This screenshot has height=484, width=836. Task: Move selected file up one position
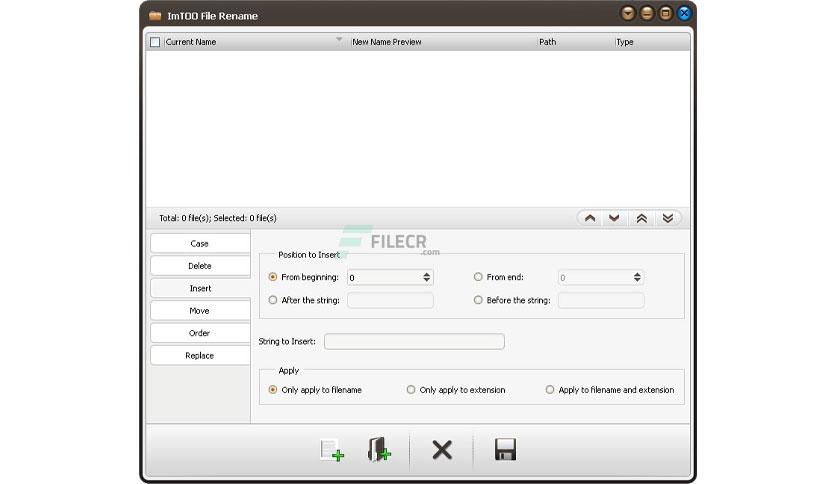point(590,218)
